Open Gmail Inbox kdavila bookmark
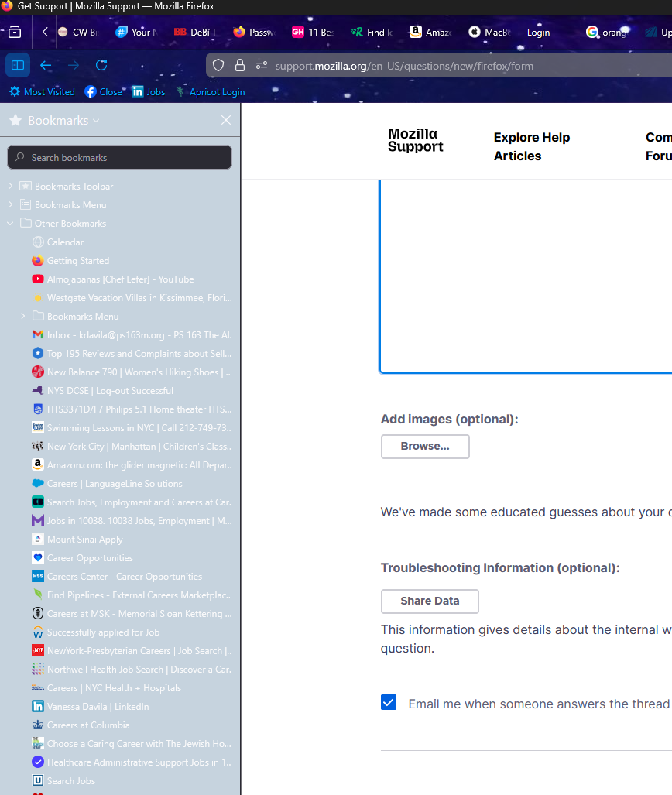 pyautogui.click(x=132, y=334)
